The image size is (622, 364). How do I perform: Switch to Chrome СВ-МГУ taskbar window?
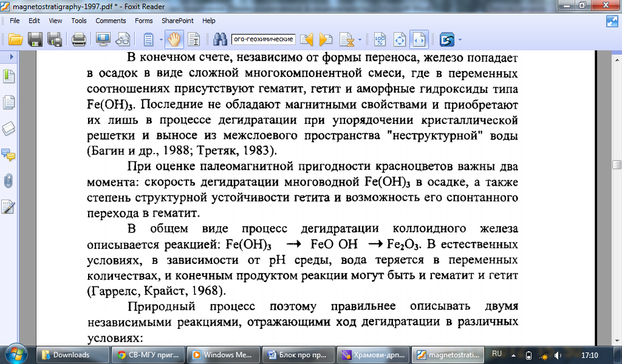(x=148, y=355)
